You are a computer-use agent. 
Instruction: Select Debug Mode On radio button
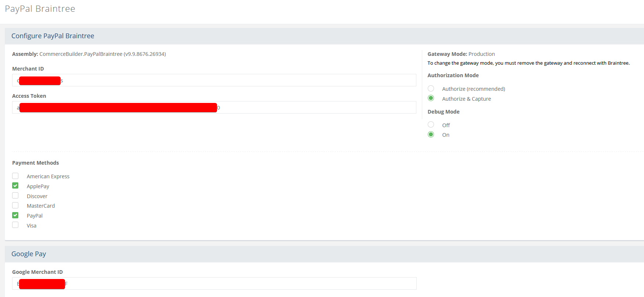[431, 135]
